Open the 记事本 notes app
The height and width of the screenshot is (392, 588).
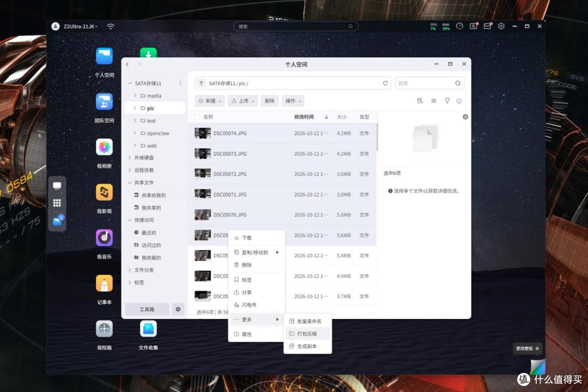point(104,284)
